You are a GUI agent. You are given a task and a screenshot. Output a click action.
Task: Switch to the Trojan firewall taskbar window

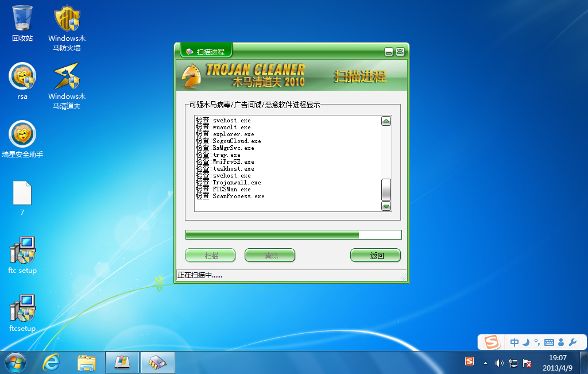pyautogui.click(x=122, y=363)
